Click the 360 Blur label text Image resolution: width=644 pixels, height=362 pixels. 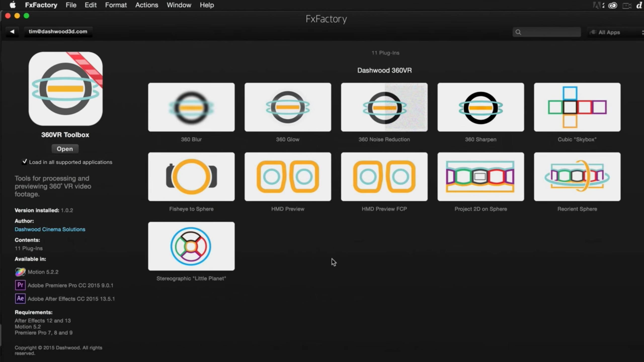click(x=191, y=139)
